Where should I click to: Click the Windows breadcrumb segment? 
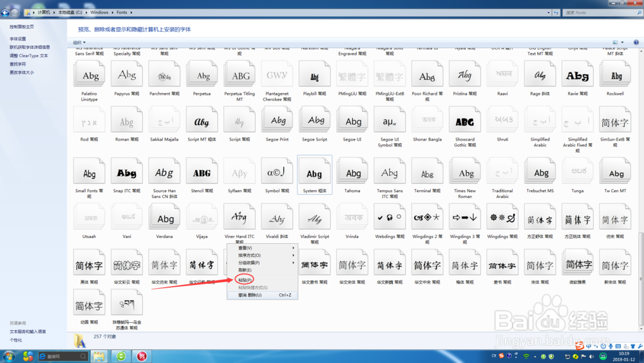pos(99,12)
